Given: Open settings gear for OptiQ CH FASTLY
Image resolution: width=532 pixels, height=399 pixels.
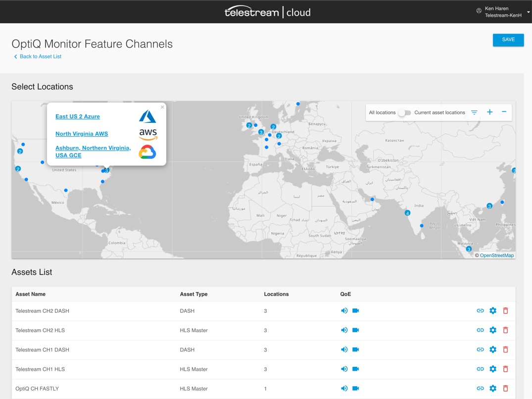Looking at the screenshot, I should (493, 389).
